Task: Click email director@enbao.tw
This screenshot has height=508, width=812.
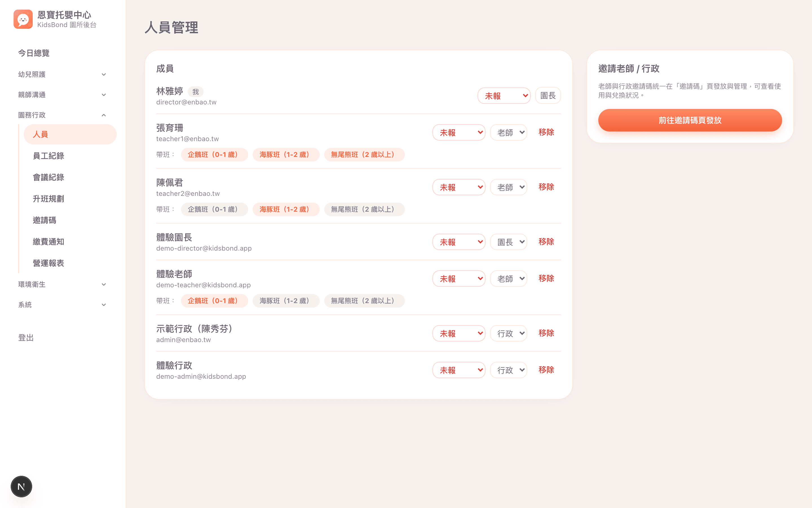Action: click(x=186, y=102)
